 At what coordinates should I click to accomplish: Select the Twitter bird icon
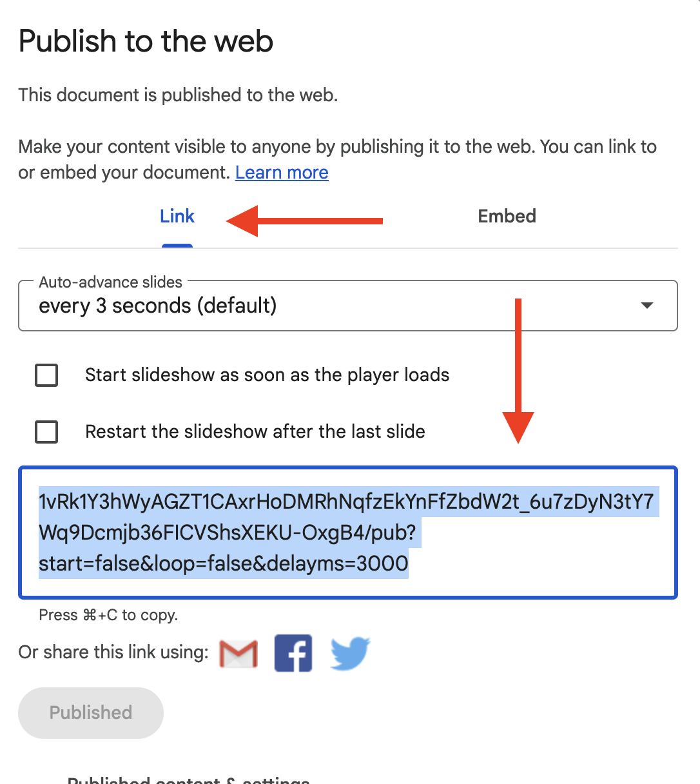click(x=350, y=652)
